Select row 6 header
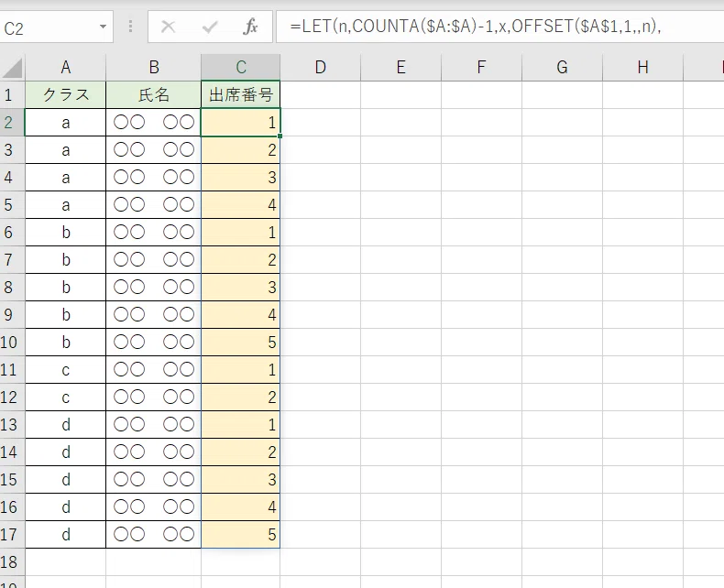The width and height of the screenshot is (724, 588). pyautogui.click(x=12, y=232)
